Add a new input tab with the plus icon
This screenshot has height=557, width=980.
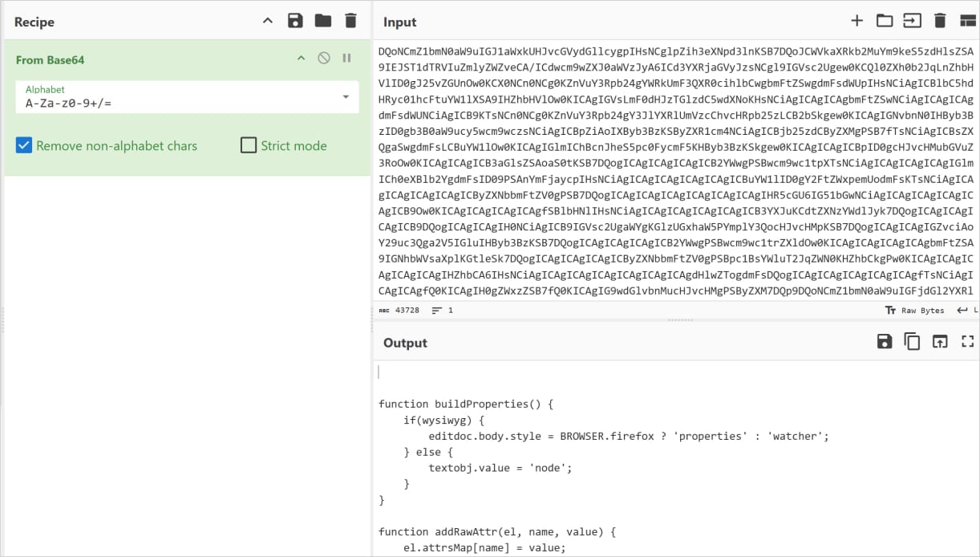tap(856, 21)
